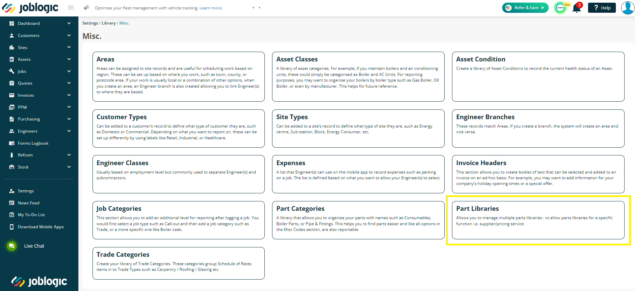
Task: Click the Dashboard sidebar icon
Action: (12, 23)
